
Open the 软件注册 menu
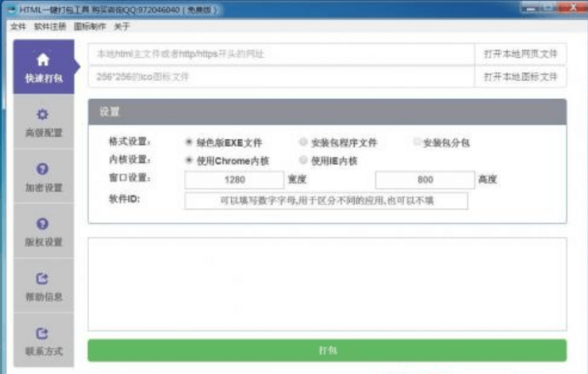[x=50, y=26]
